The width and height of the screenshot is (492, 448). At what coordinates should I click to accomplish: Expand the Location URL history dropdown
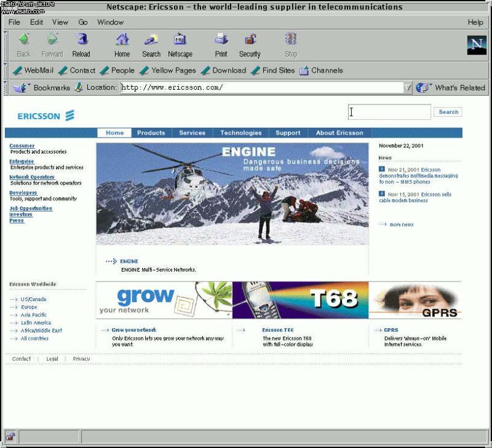click(408, 88)
